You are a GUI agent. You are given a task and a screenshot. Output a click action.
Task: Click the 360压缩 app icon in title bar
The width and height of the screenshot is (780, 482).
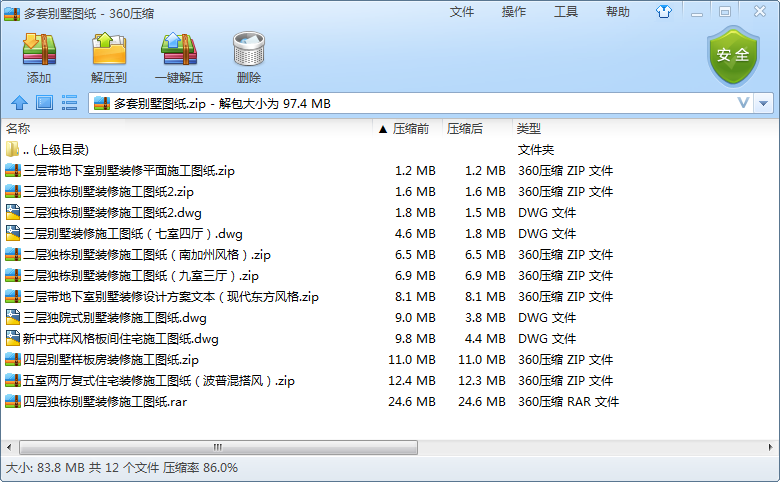(x=12, y=13)
